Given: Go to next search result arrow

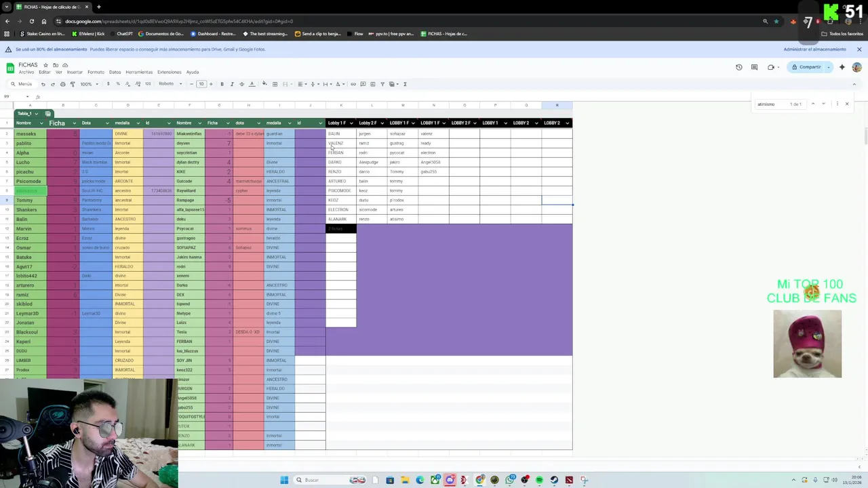Looking at the screenshot, I should click(823, 104).
